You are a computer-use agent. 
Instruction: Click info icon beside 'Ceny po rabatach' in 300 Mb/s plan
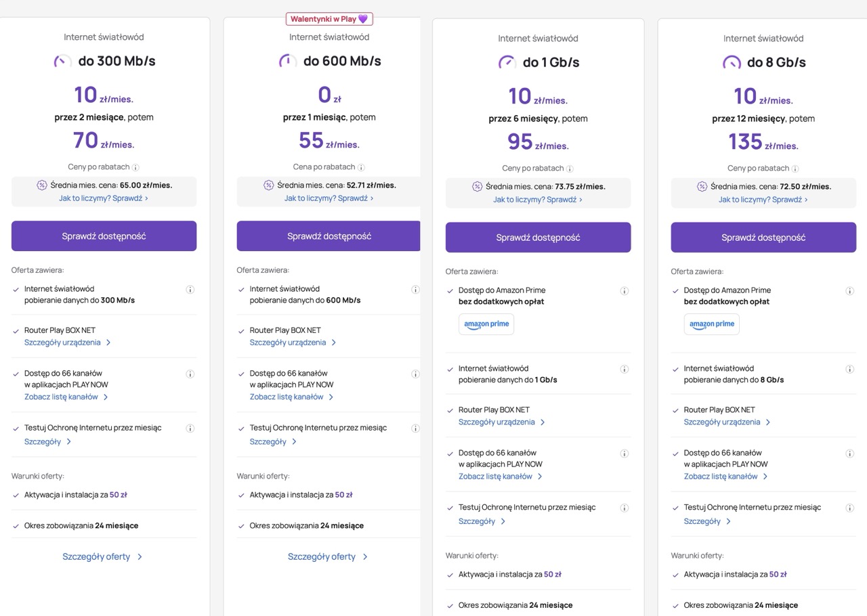pyautogui.click(x=135, y=167)
